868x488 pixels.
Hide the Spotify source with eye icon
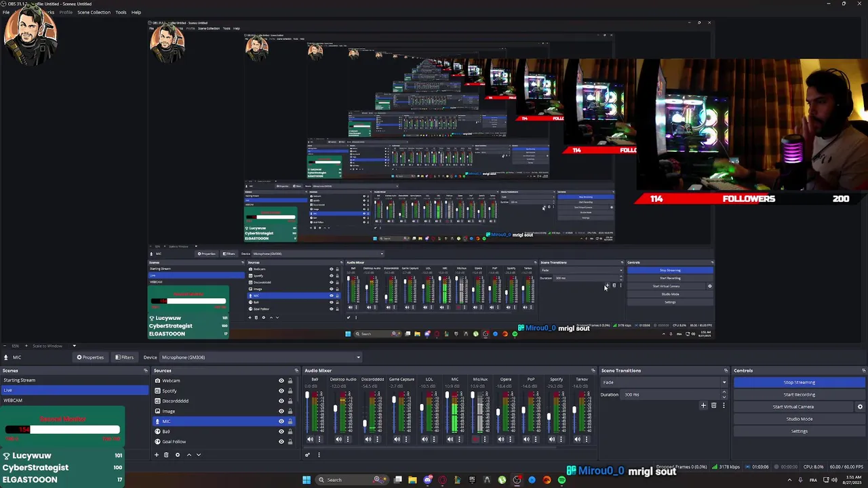point(281,391)
